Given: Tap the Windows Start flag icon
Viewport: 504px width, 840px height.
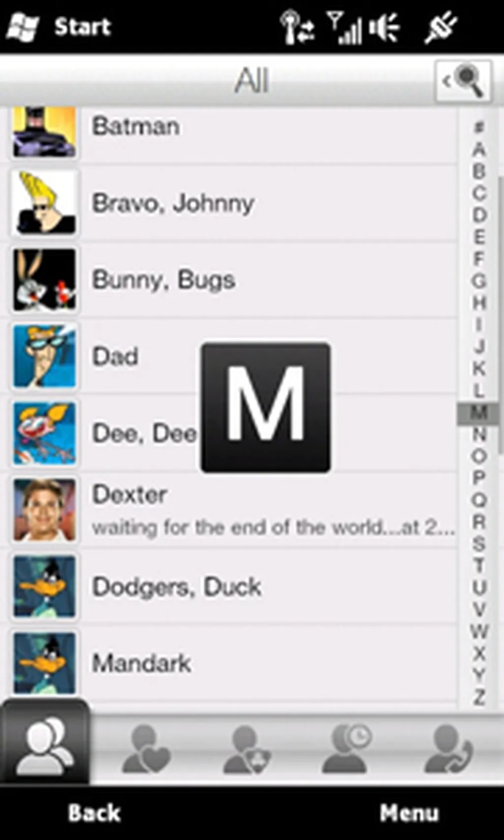Looking at the screenshot, I should click(x=22, y=27).
